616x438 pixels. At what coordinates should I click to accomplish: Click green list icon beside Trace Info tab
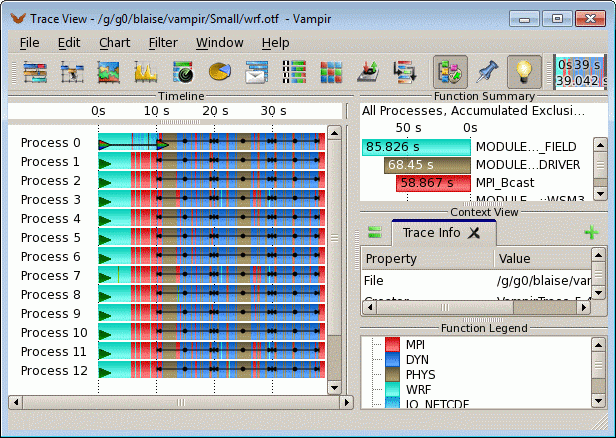[x=375, y=232]
